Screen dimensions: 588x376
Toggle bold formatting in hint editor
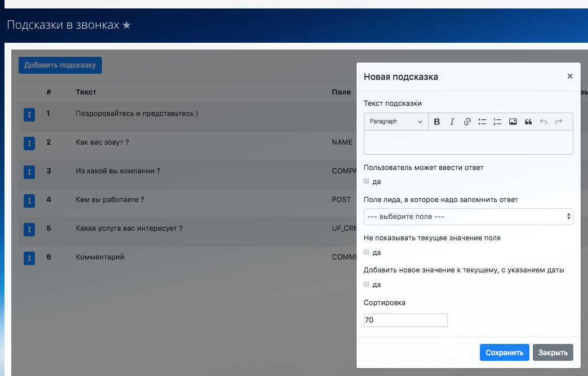(436, 122)
